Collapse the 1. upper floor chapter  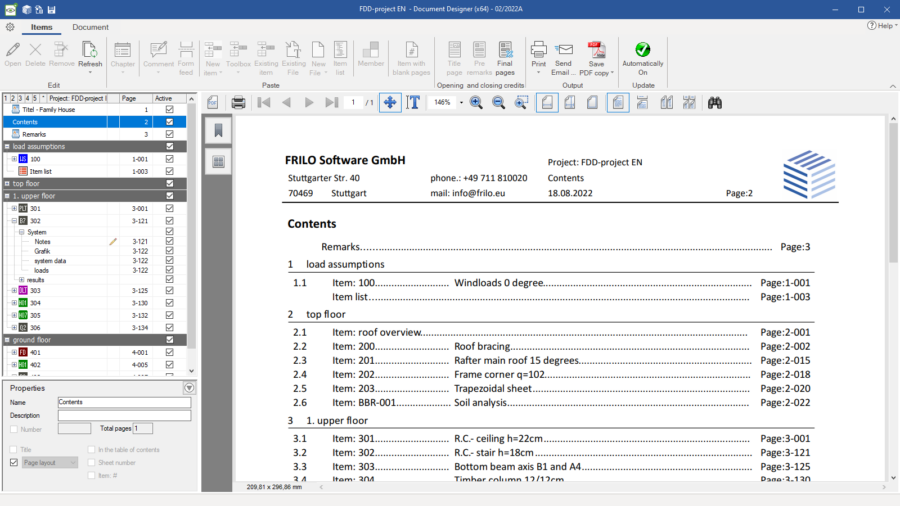coord(7,196)
